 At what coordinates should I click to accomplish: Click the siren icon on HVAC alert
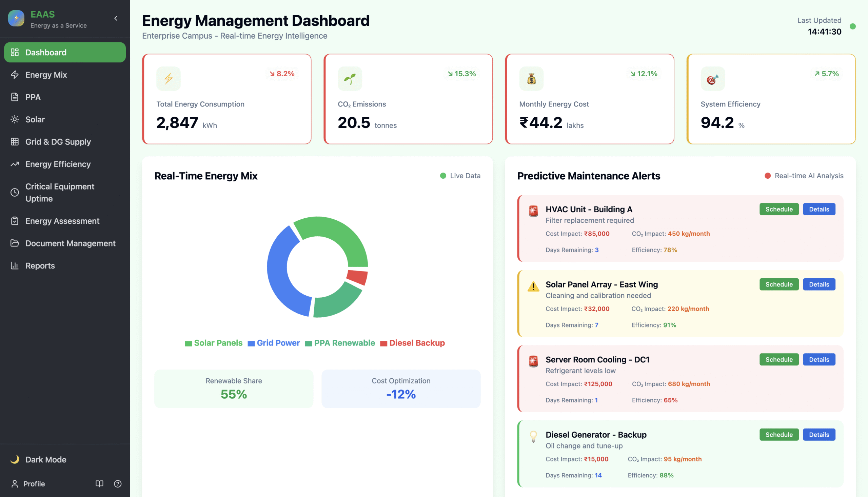click(533, 211)
